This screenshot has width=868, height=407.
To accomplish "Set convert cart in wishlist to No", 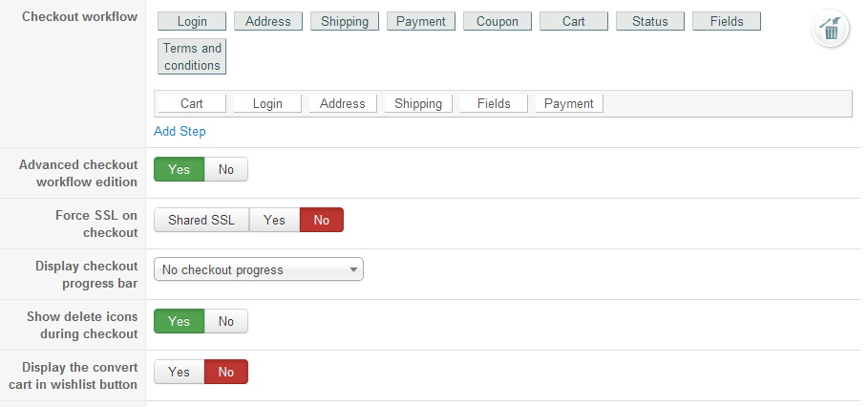I will coord(226,372).
